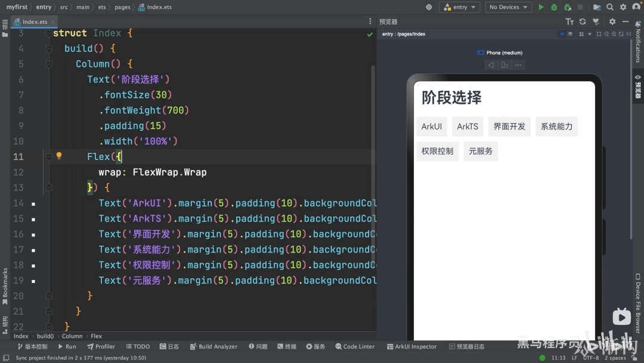Open previewer settings gear icon
Image resolution: width=644 pixels, height=363 pixels.
coord(612,21)
